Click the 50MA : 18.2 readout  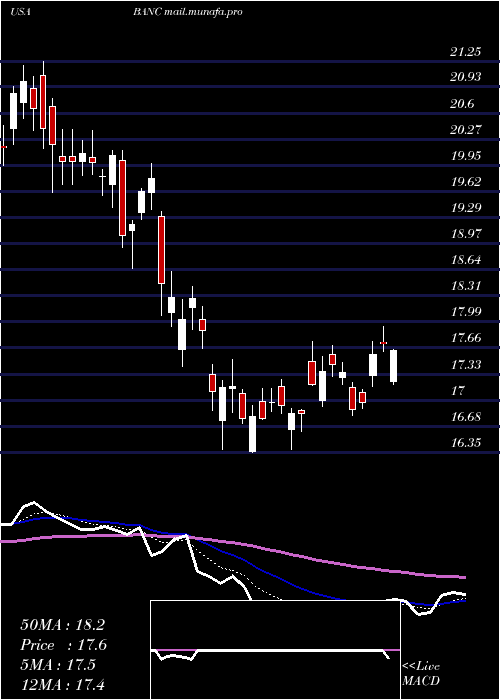coord(62,625)
